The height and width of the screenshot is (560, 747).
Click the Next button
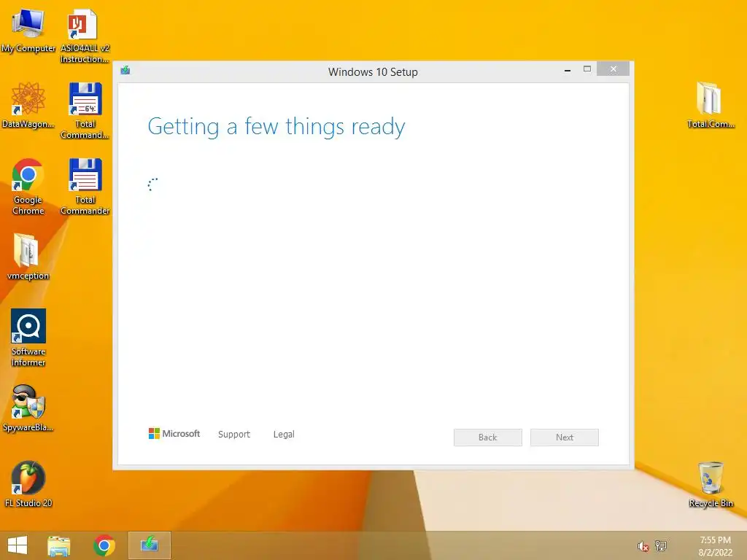tap(565, 437)
